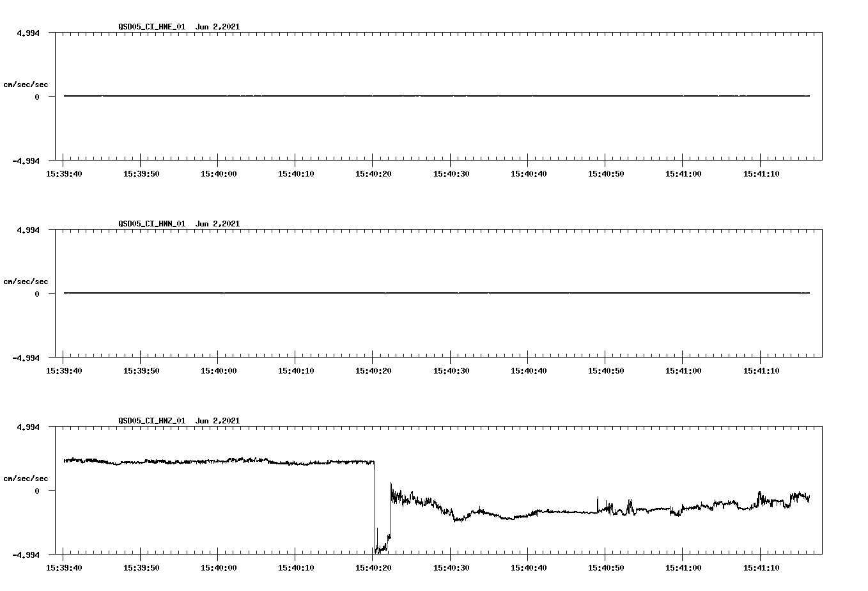The image size is (868, 591).
Task: Click the 0 axis label of HNZ plot
Action: coord(37,491)
